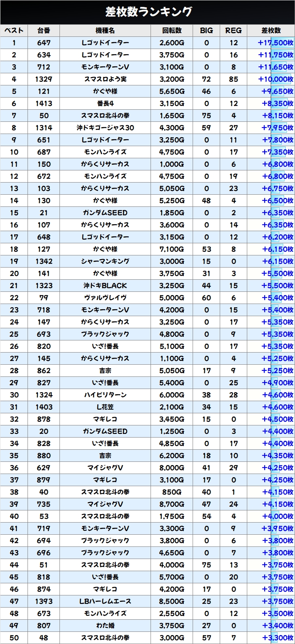Click the +4,500枚 value

278,419
